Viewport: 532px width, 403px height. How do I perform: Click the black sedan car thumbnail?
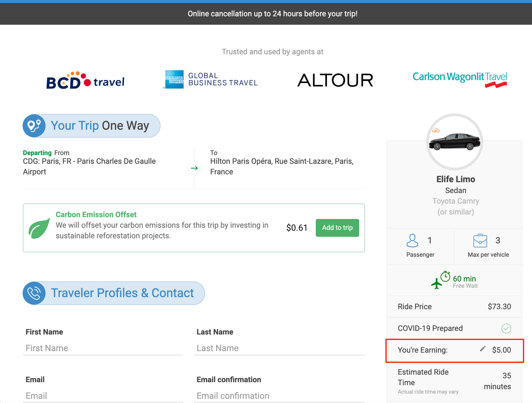click(x=454, y=142)
